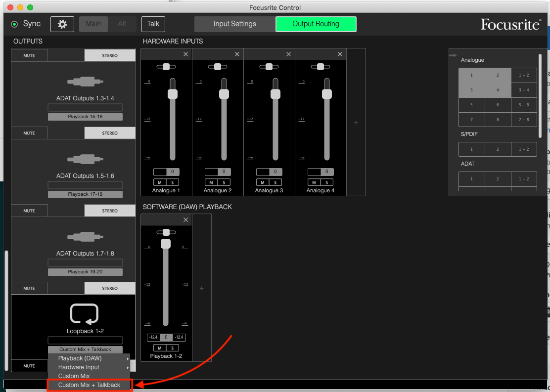The width and height of the screenshot is (550, 392).
Task: Add a software playback channel with plus
Action: click(x=202, y=288)
